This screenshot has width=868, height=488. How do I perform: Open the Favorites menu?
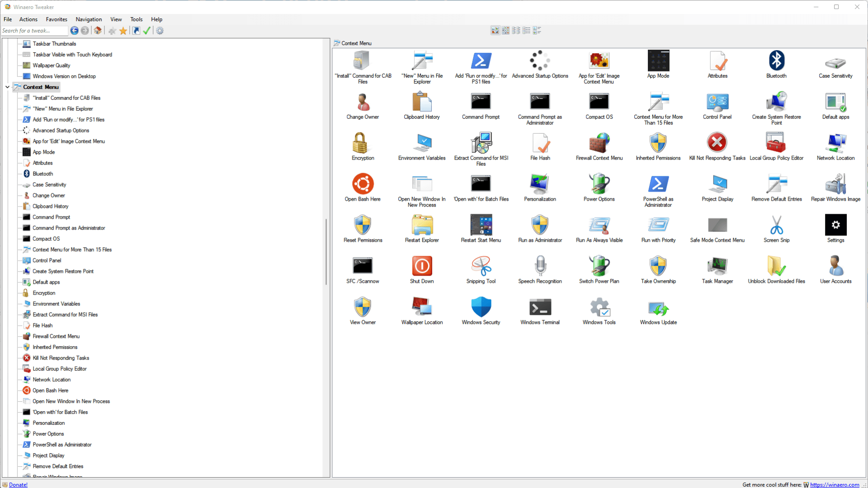pos(57,19)
